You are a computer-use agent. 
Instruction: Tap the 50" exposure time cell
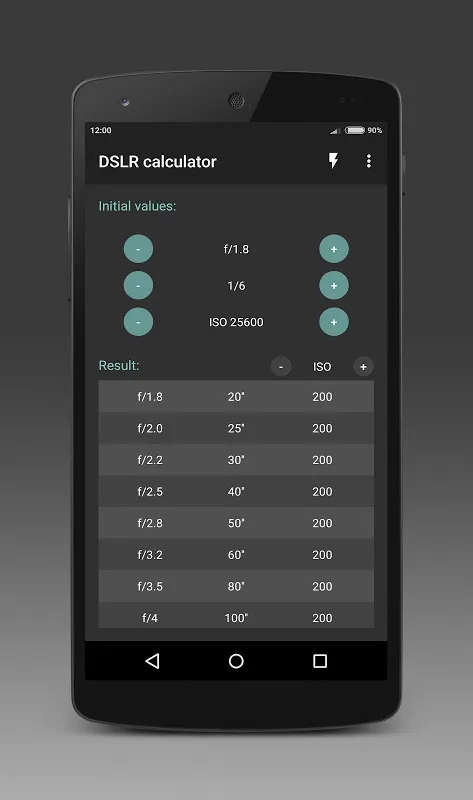236,523
